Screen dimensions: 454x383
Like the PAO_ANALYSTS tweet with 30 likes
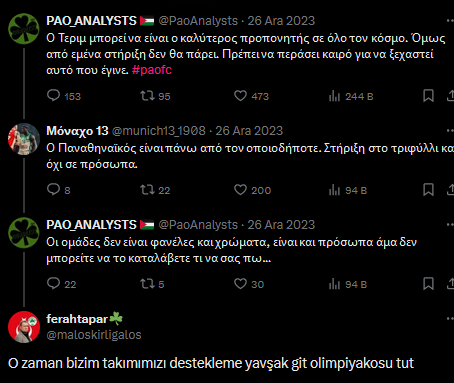click(249, 284)
